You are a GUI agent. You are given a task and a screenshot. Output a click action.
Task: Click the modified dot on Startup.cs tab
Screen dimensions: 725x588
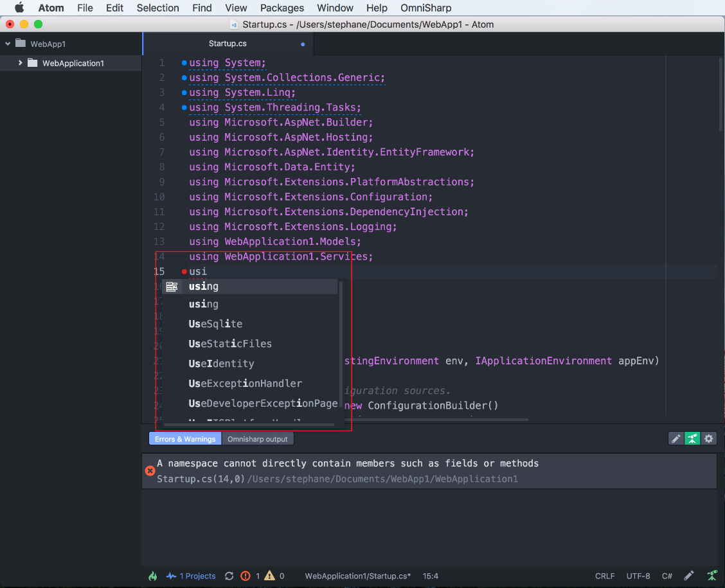pos(303,44)
